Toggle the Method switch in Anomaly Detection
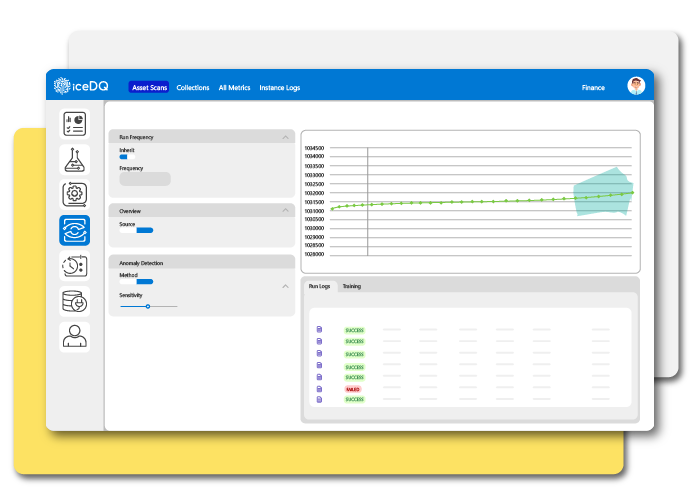The width and height of the screenshot is (700, 500). pos(136,282)
